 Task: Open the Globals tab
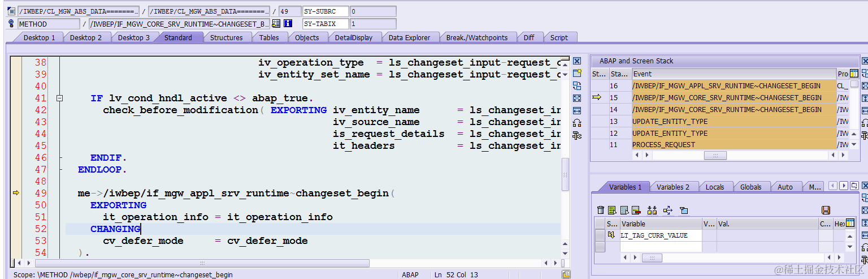point(750,187)
